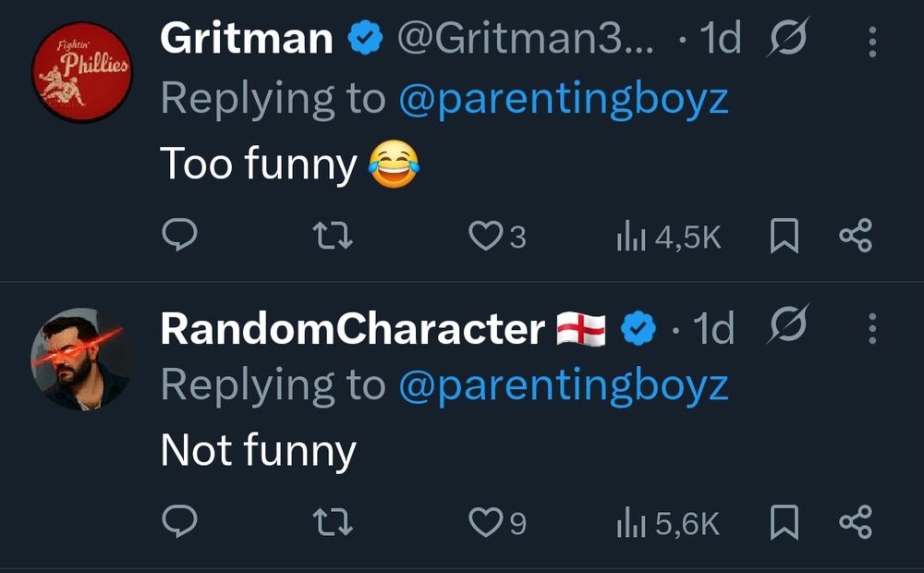Retweet RandomCharacter's "Not funny" reply
This screenshot has width=924, height=573.
tap(333, 523)
